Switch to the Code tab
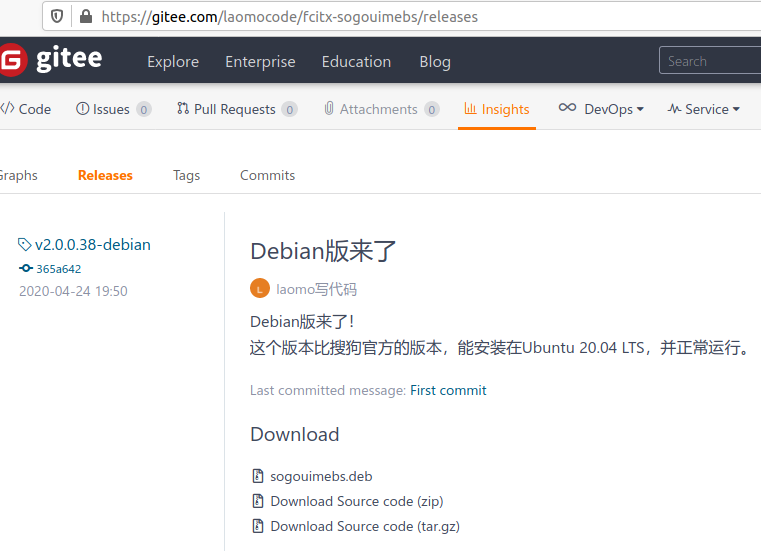This screenshot has width=761, height=551. point(26,109)
